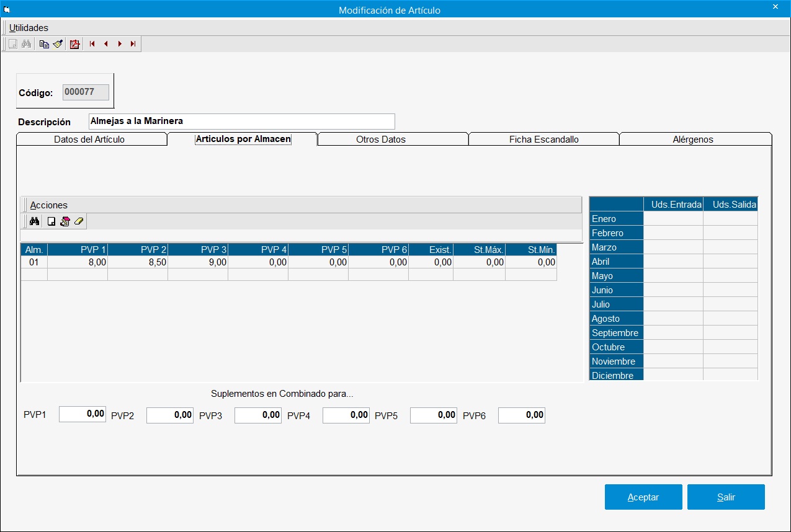Select warehouse cell 01 in the grid

click(x=34, y=262)
